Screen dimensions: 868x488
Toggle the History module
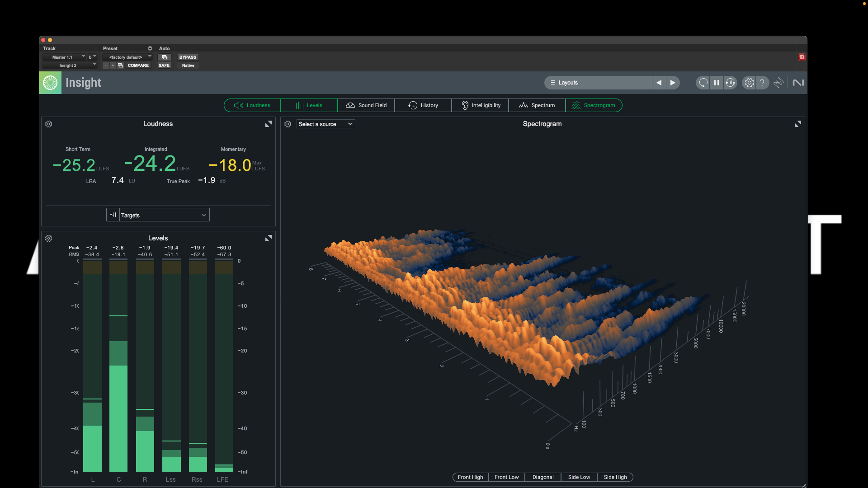pyautogui.click(x=423, y=105)
